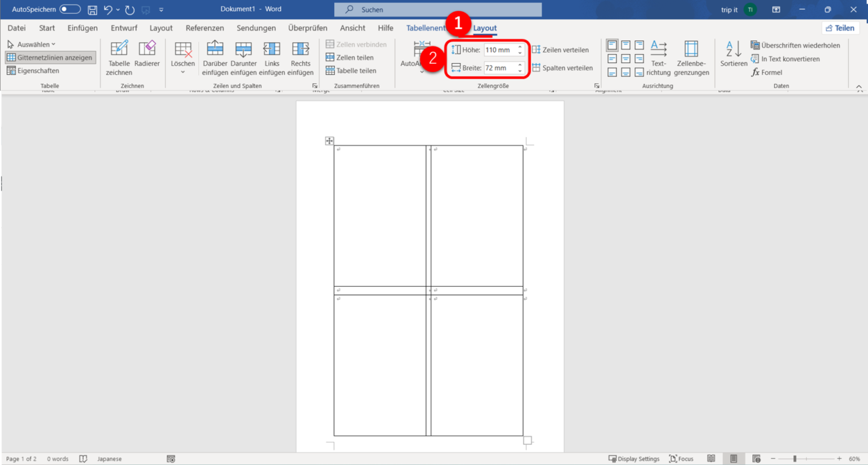This screenshot has height=465, width=868.
Task: Align cell text bottom left
Action: pos(612,72)
